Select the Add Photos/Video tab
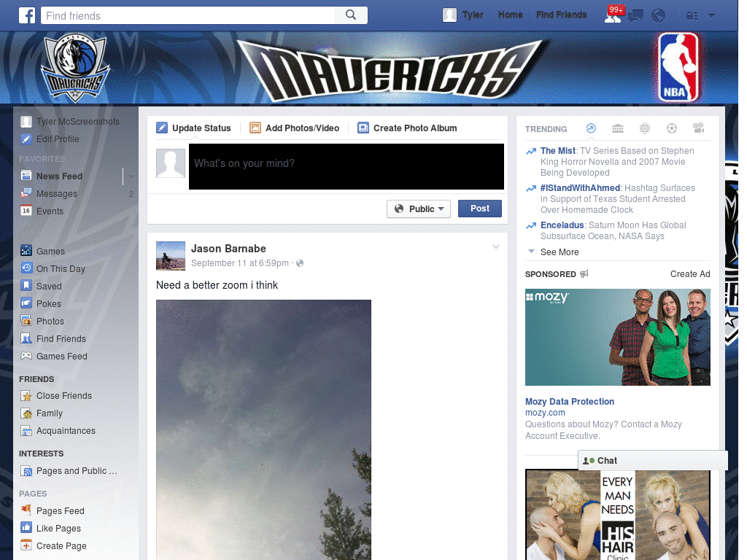The width and height of the screenshot is (747, 560). (x=295, y=128)
